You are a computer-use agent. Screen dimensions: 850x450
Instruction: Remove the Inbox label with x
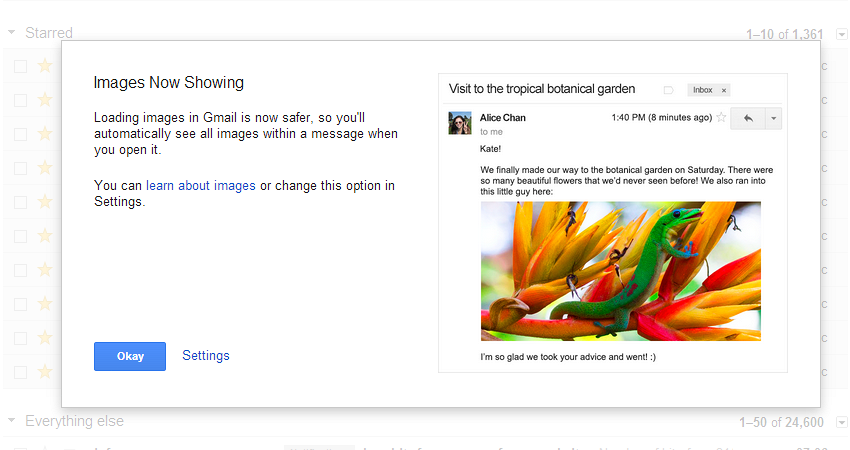[x=724, y=91]
